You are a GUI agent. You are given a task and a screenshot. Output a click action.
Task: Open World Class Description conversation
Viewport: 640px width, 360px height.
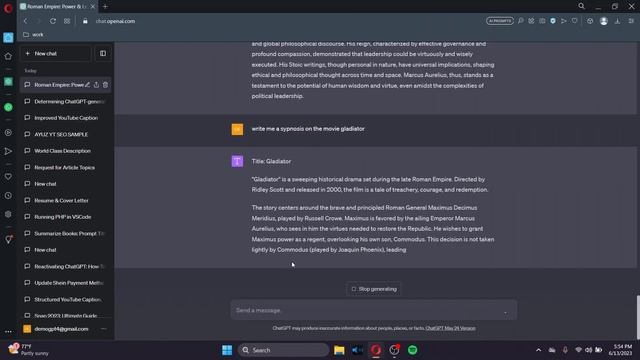click(65, 151)
